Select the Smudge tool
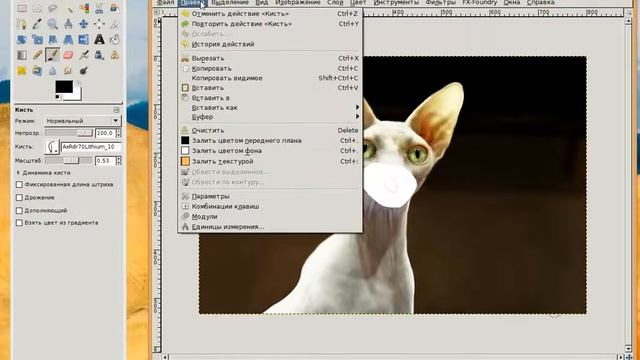The height and width of the screenshot is (360, 640). [68, 71]
